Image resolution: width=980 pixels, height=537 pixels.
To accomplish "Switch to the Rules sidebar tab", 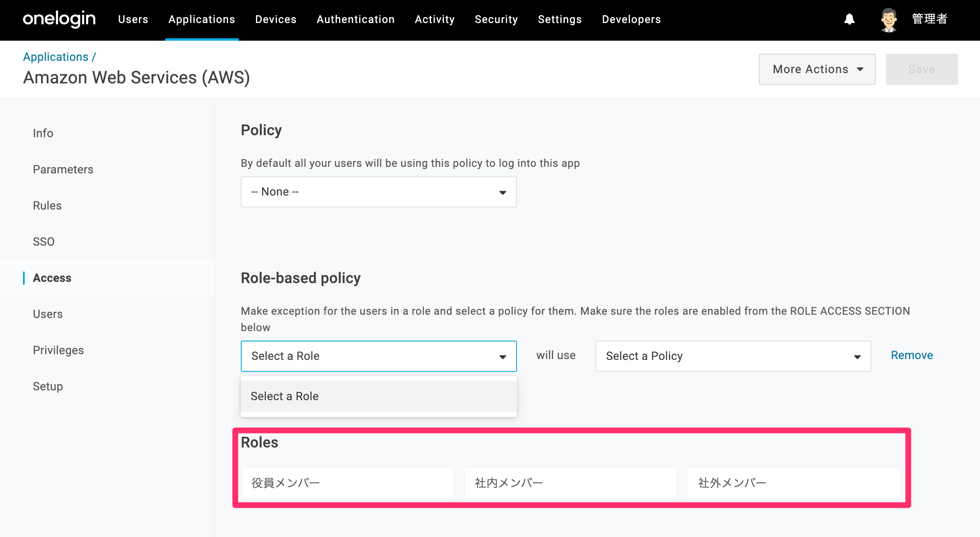I will coord(47,205).
